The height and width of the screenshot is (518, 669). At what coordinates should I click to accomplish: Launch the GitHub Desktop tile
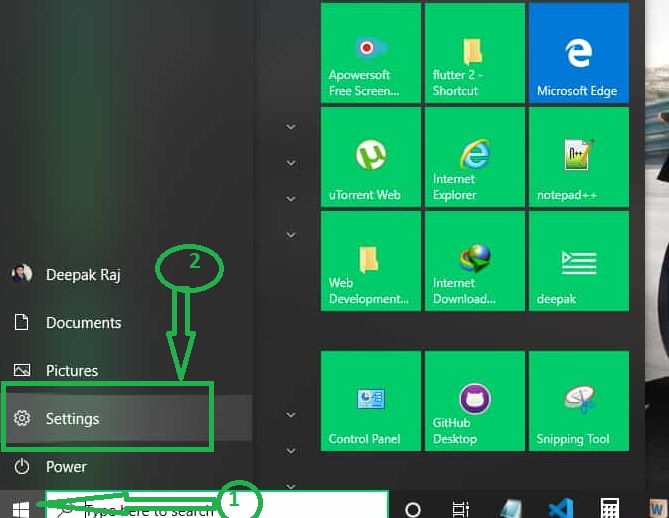pyautogui.click(x=474, y=401)
